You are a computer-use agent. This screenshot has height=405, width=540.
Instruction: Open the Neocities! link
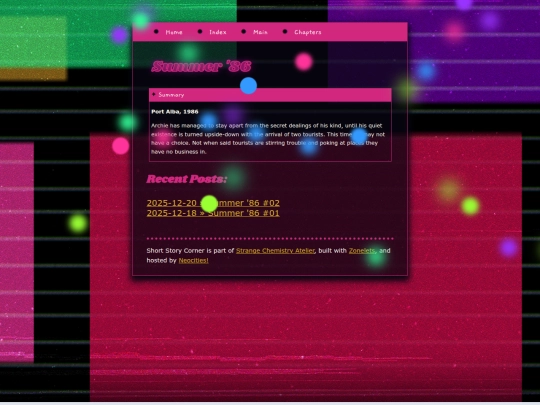click(194, 260)
